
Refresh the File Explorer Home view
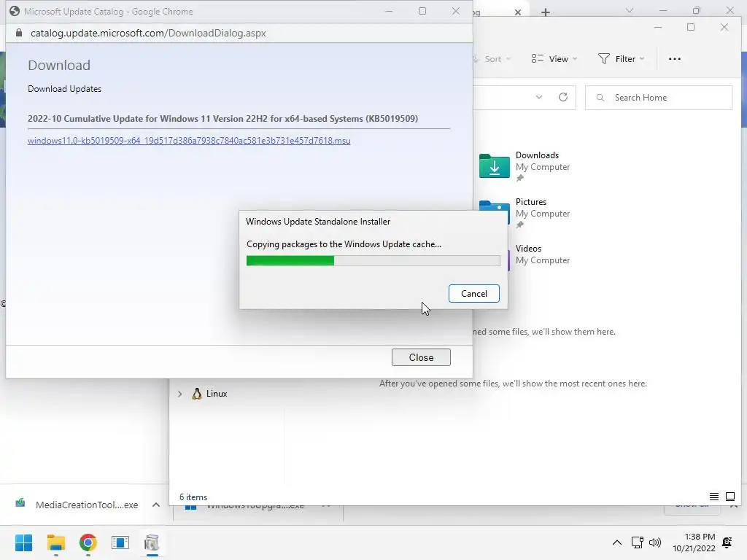coord(562,97)
